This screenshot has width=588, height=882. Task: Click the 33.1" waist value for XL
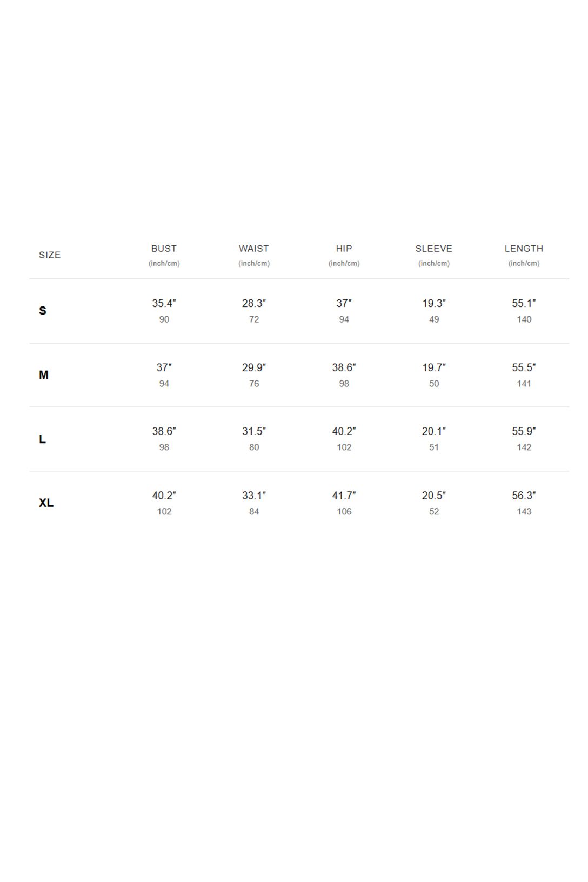tap(254, 496)
